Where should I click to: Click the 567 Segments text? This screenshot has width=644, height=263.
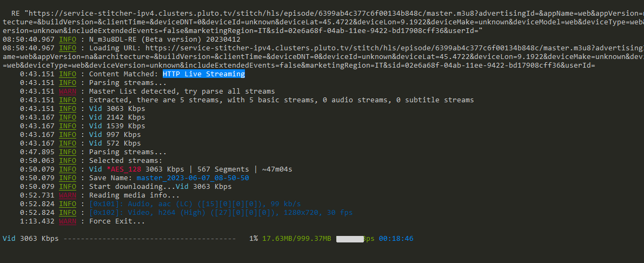coord(223,169)
